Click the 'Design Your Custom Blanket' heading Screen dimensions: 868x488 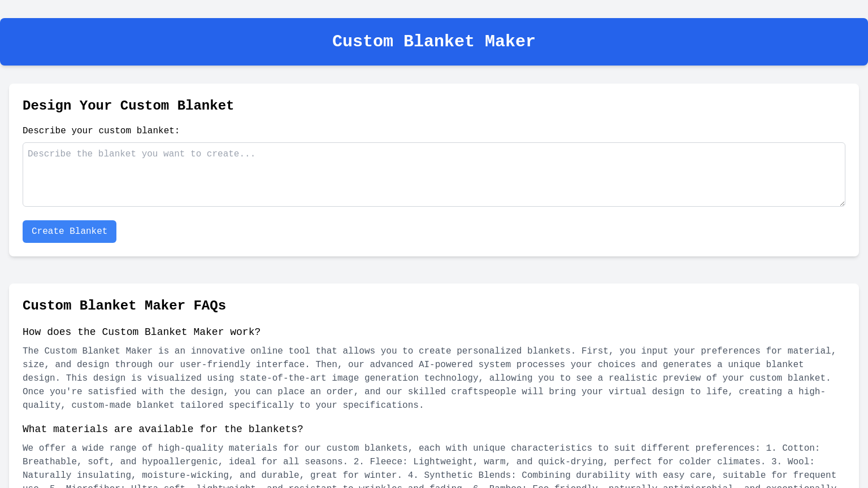coord(128,106)
